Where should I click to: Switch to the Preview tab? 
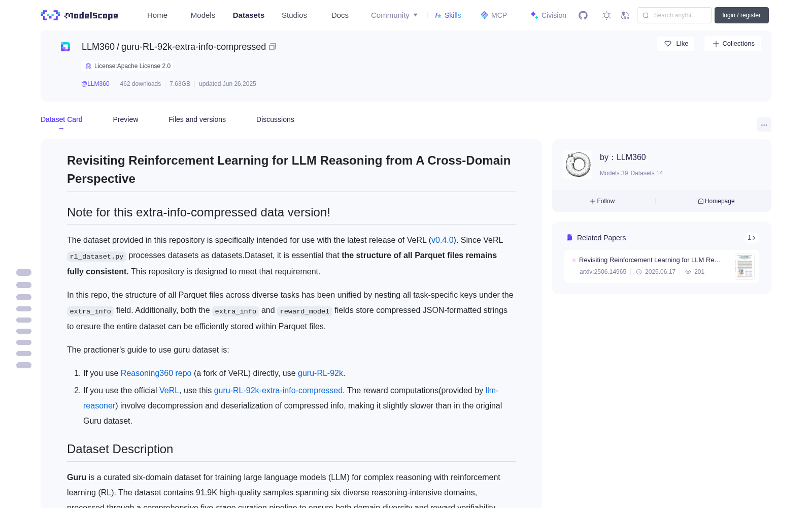125,119
